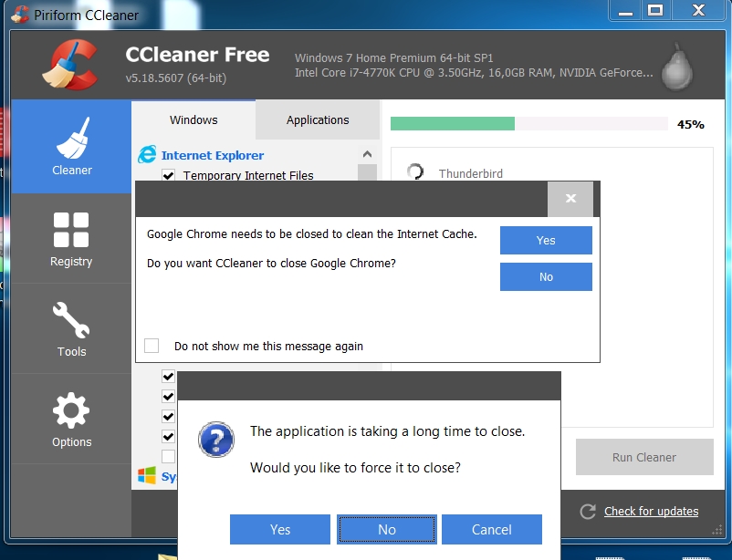Click the Internet Explorer heading
Screen dimensions: 732x560
213,155
